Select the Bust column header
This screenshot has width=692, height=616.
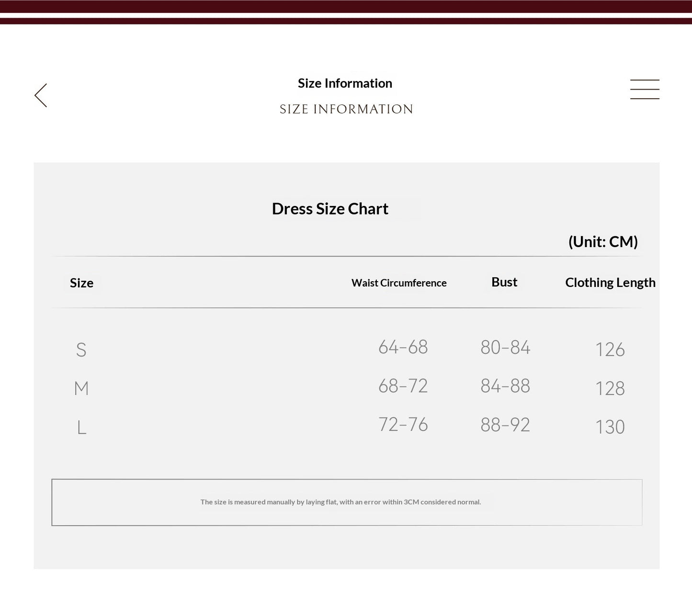(504, 282)
